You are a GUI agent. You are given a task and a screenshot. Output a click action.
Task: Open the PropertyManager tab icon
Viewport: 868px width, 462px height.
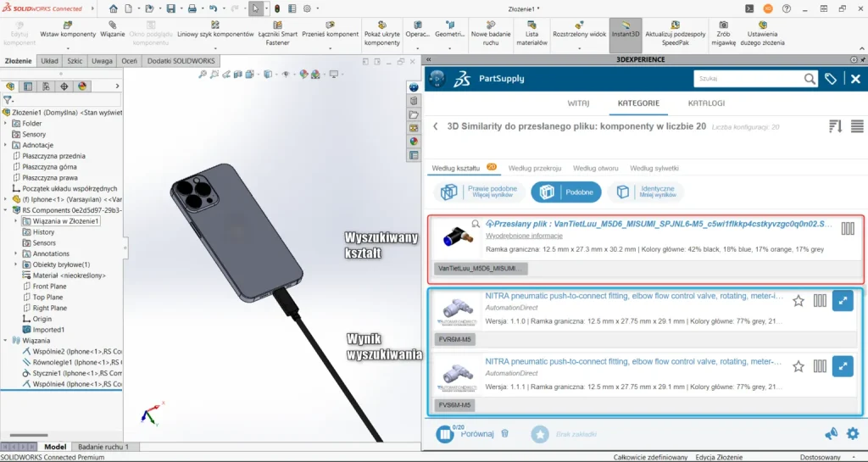pyautogui.click(x=28, y=86)
